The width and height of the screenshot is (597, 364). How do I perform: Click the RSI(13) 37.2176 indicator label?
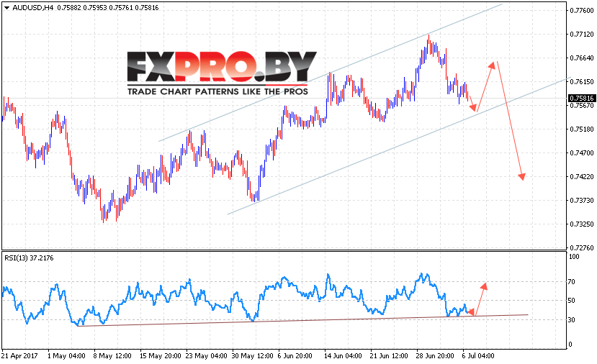coord(29,258)
